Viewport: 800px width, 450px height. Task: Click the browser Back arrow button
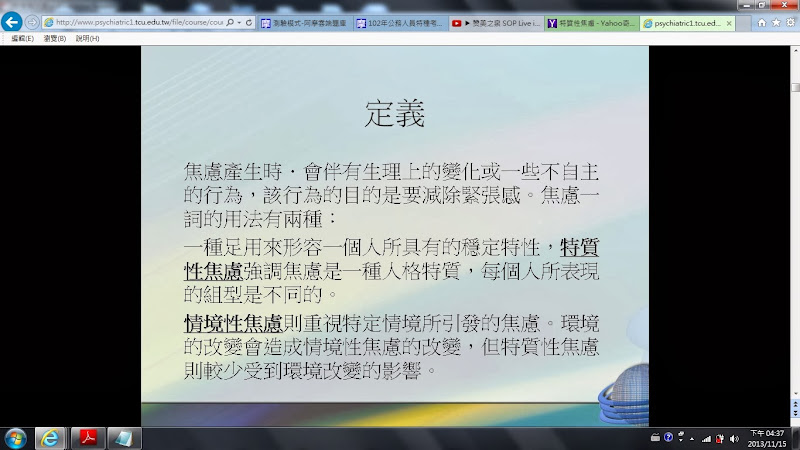(13, 21)
